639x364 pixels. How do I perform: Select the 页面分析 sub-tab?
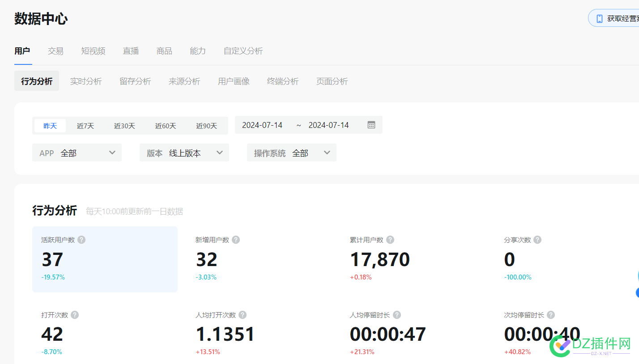pos(332,81)
